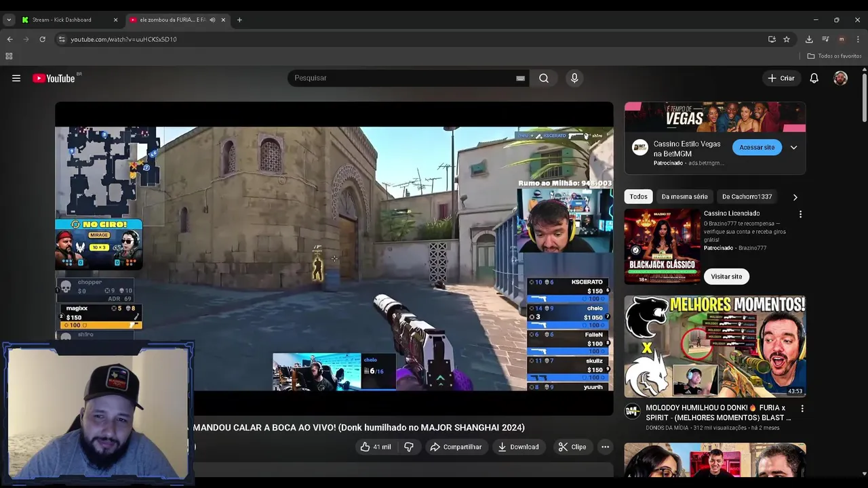Image resolution: width=868 pixels, height=488 pixels.
Task: Open a new browser tab
Action: [239, 20]
